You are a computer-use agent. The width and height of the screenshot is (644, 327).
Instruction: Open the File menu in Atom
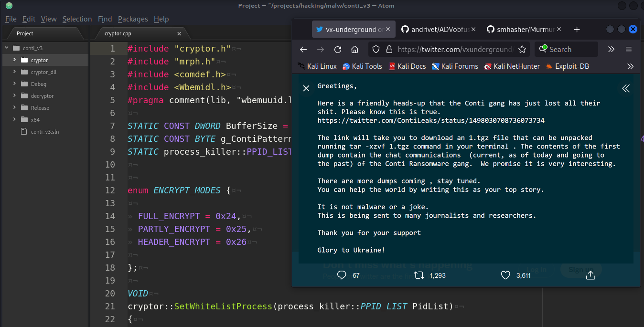[11, 19]
